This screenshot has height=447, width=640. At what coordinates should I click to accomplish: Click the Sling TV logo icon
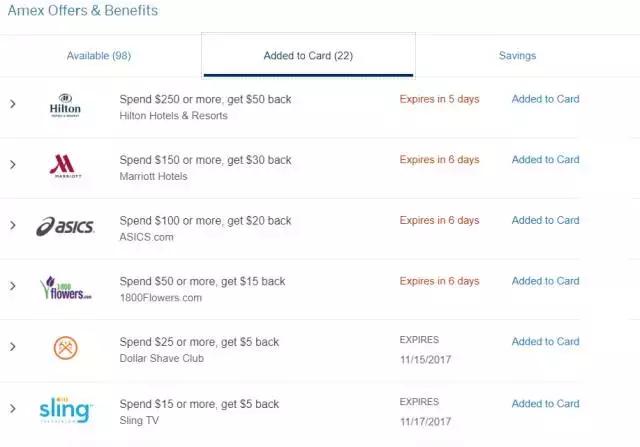65,409
